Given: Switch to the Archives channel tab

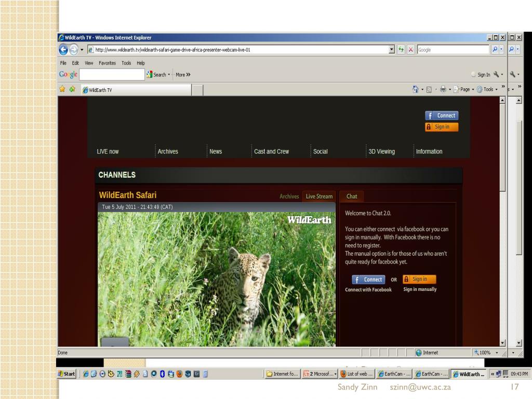Looking at the screenshot, I should tap(289, 196).
